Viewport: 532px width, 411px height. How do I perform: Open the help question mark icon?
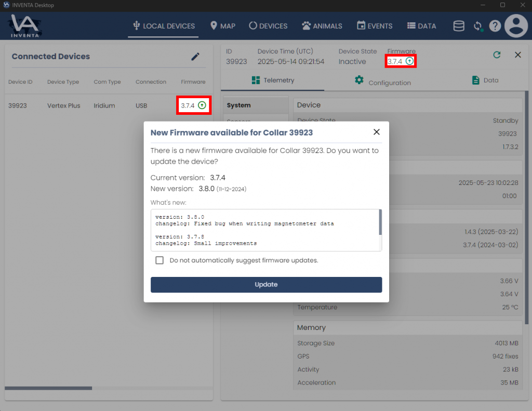495,26
